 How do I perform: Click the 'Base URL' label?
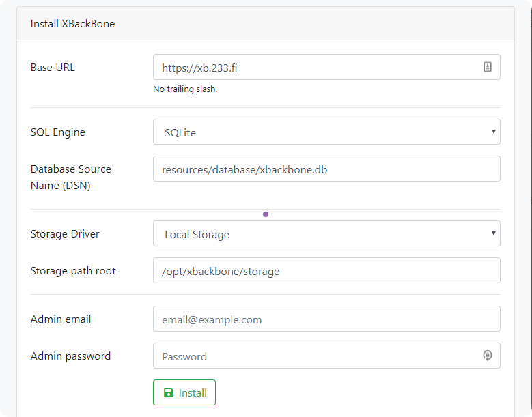53,68
